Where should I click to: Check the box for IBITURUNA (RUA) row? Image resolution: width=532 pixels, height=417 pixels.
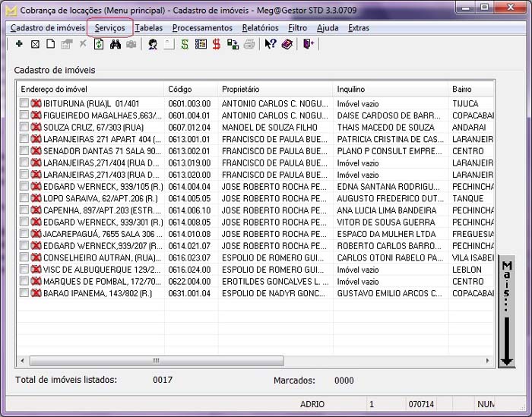[x=25, y=103]
